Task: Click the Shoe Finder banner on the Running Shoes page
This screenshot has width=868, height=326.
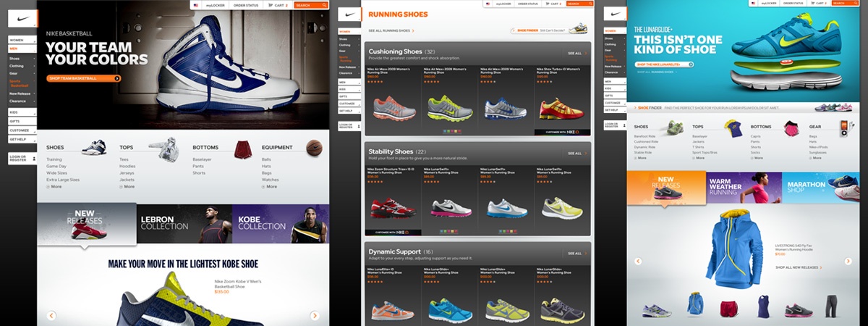Action: pos(549,30)
